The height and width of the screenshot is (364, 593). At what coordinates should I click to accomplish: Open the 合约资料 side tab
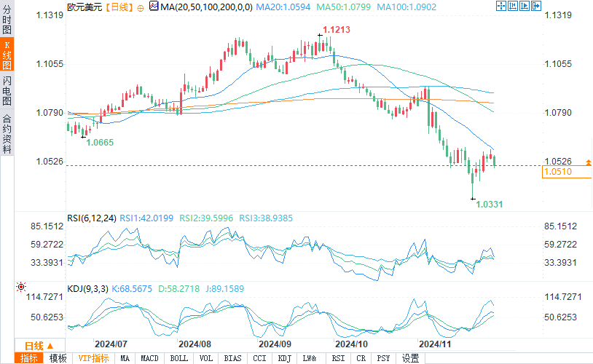click(7, 134)
